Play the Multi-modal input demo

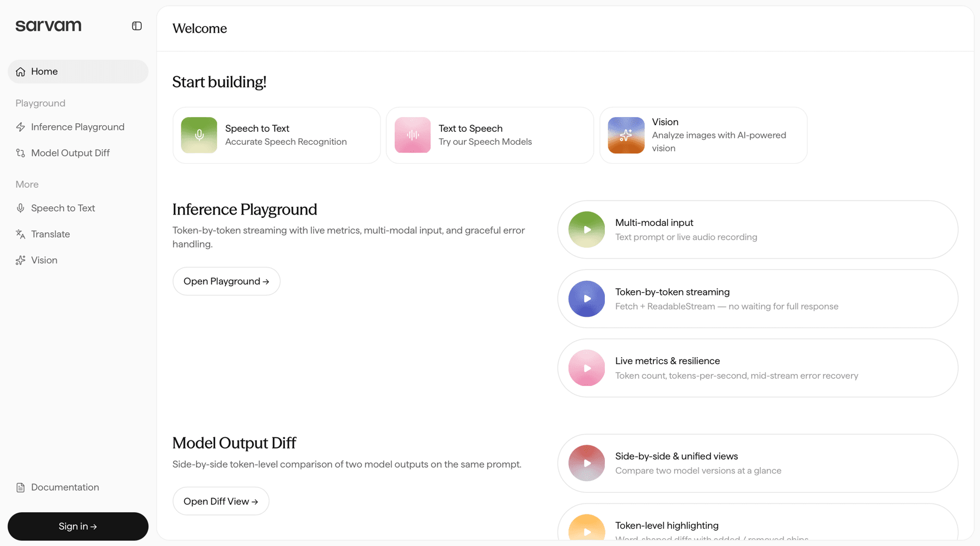coord(587,230)
